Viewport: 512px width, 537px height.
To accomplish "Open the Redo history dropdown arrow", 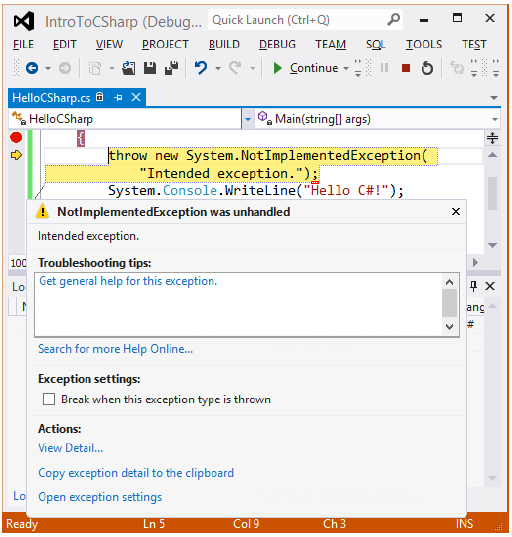I will [252, 68].
